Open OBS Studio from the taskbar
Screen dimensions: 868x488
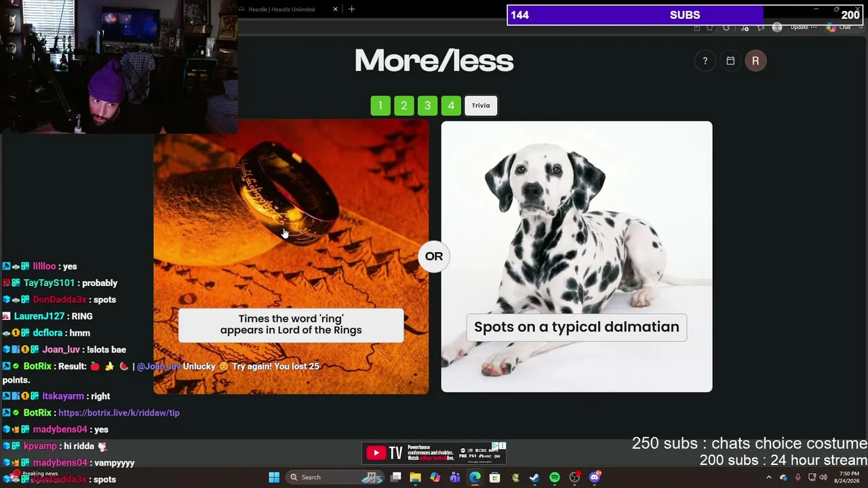tap(575, 477)
